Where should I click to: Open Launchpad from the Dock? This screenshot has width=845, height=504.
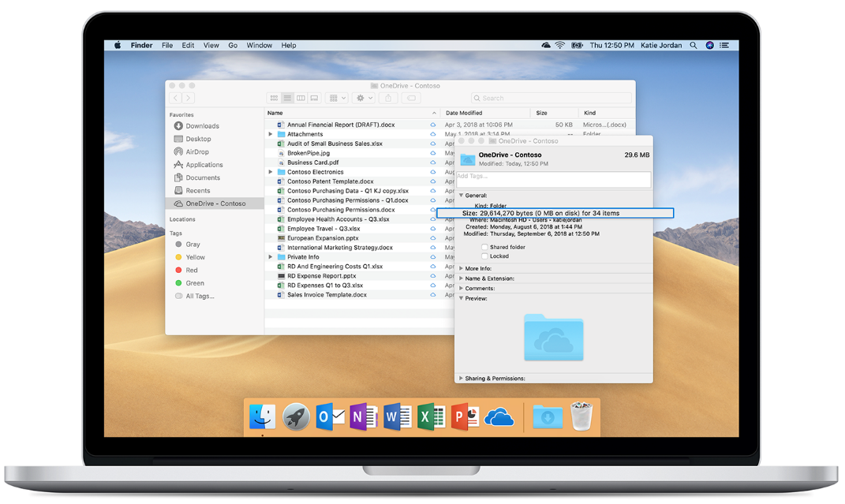pyautogui.click(x=296, y=416)
